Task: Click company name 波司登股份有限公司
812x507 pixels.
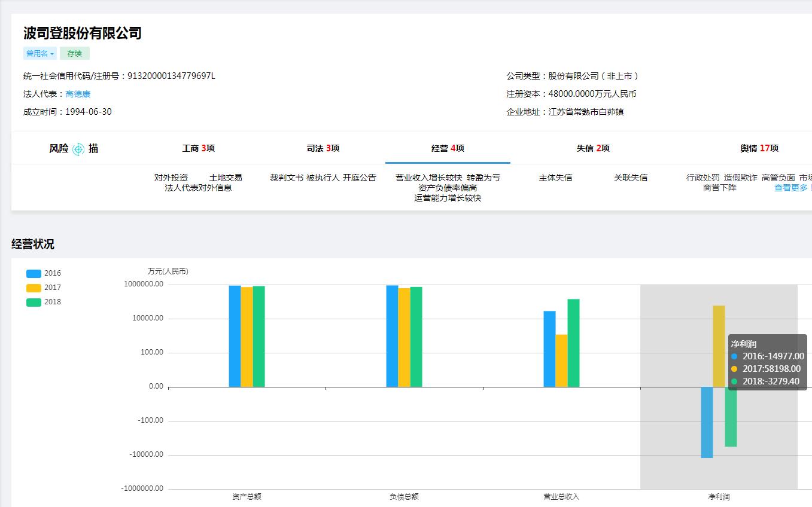Action: [x=83, y=33]
